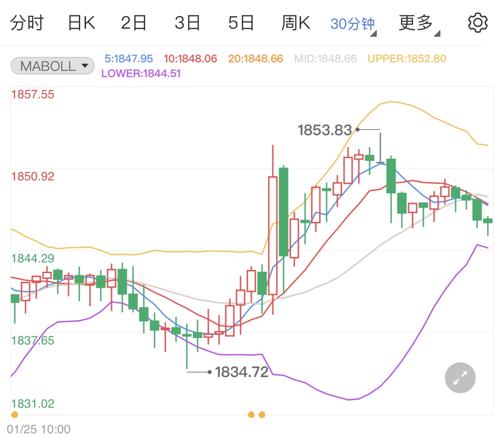This screenshot has width=504, height=439.
Task: Click the 1837.65 y-axis price label
Action: click(33, 340)
